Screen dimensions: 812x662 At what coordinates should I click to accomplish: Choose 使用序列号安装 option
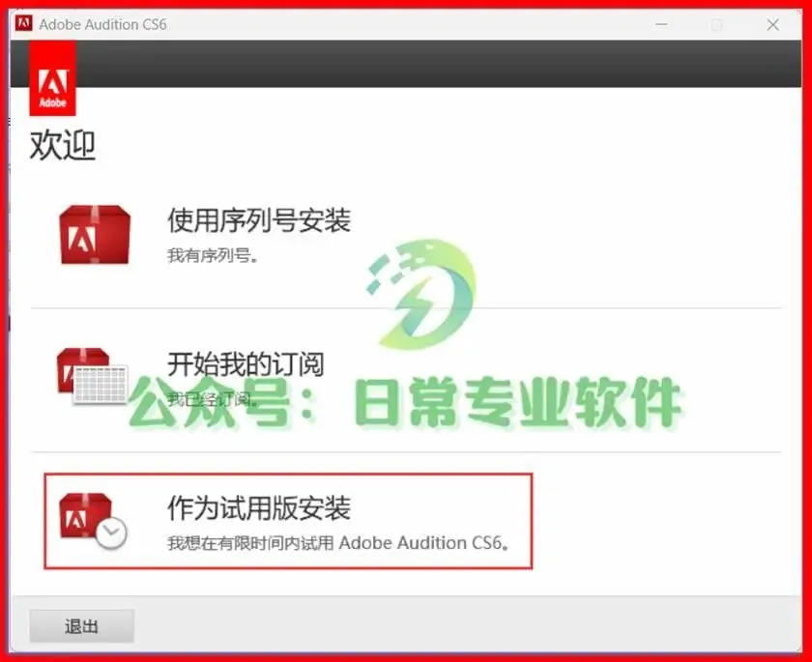tap(259, 220)
